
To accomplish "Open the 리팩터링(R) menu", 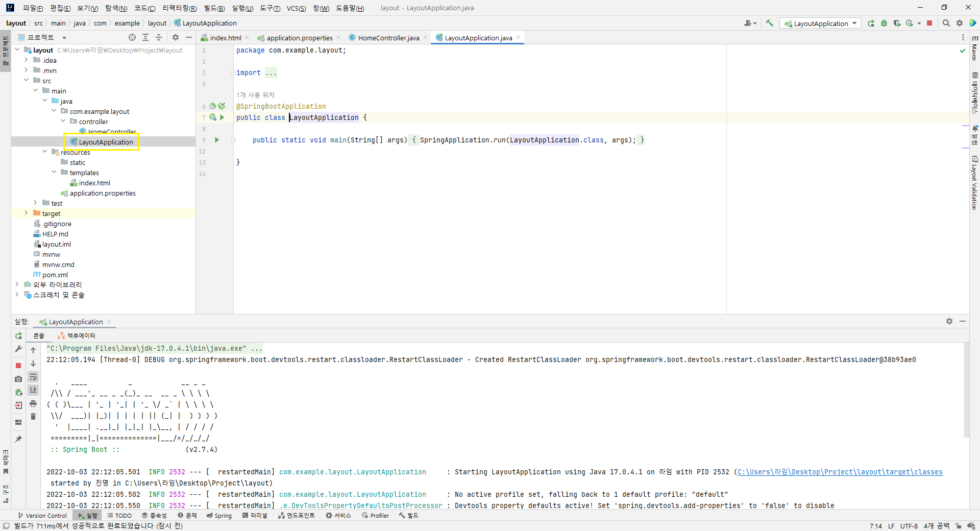I will [179, 8].
